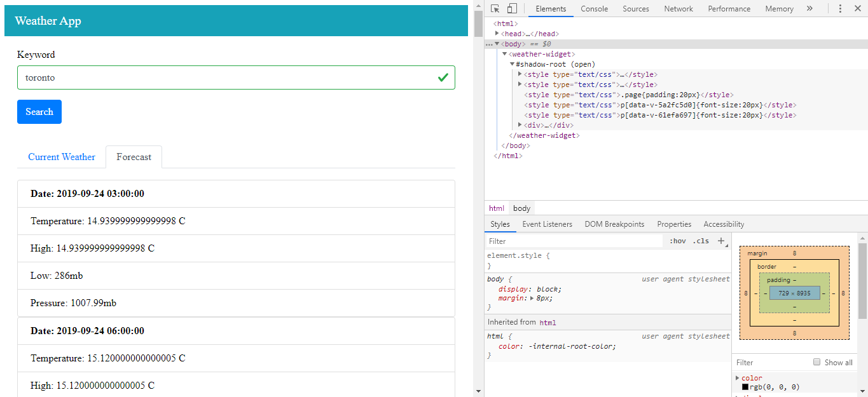The height and width of the screenshot is (397, 868).
Task: Open the DevTools three-dot menu
Action: [x=840, y=8]
